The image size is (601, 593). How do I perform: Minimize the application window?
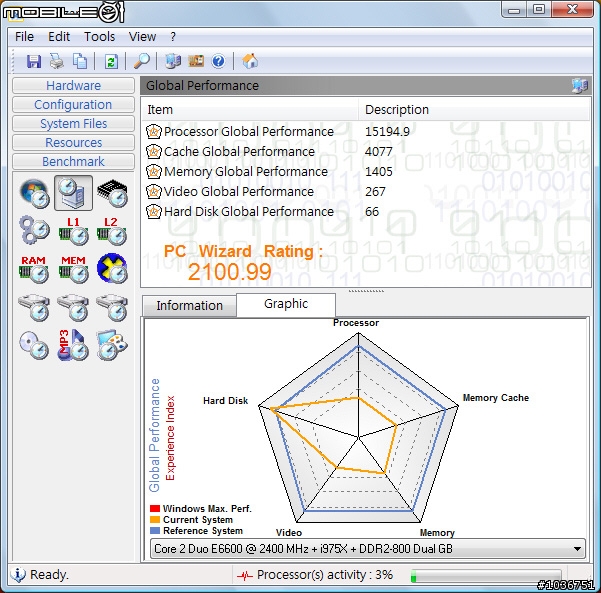coord(514,10)
